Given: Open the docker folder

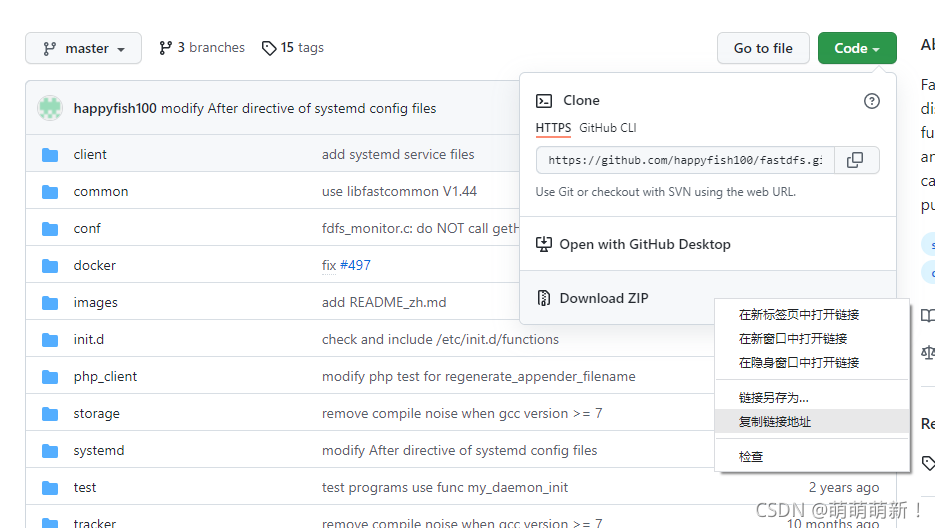Looking at the screenshot, I should [94, 265].
